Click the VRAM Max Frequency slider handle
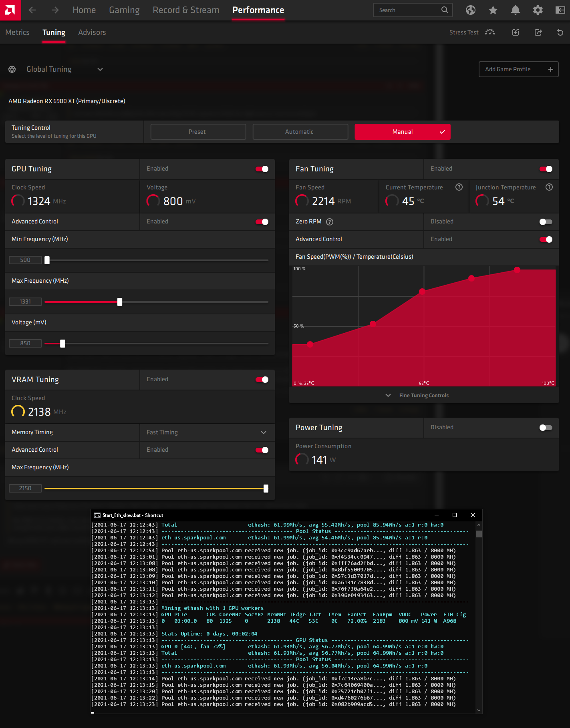Image resolution: width=570 pixels, height=728 pixels. pyautogui.click(x=266, y=489)
